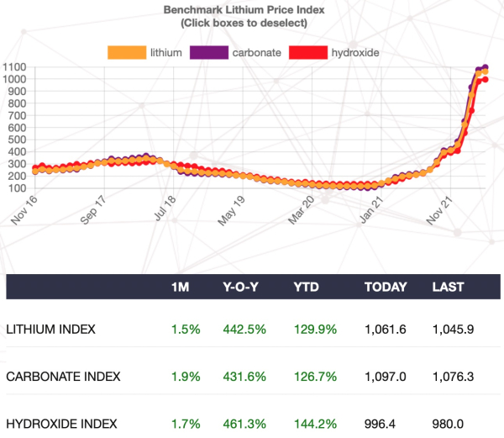504x438 pixels.
Task: Click the highest purple carbonate data point
Action: pos(485,67)
